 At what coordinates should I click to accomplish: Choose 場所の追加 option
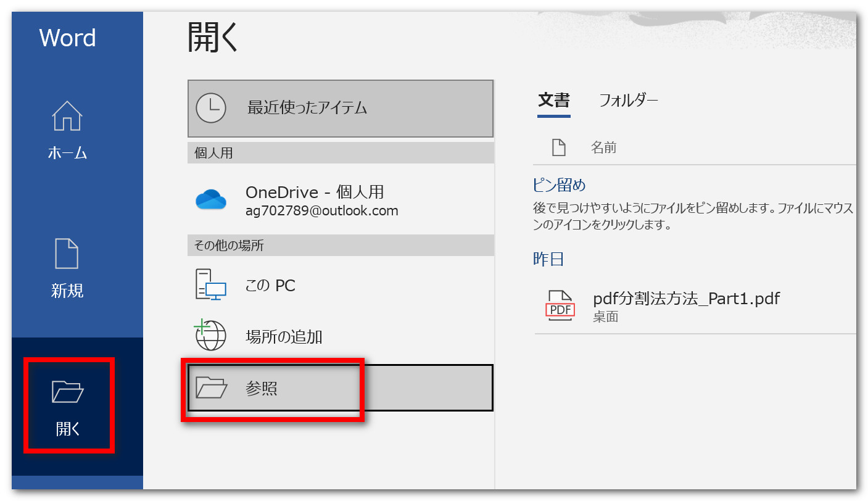pos(341,336)
